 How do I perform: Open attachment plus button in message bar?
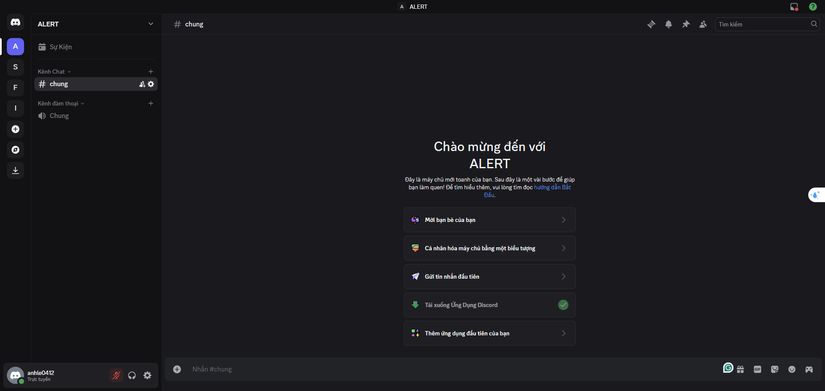click(177, 369)
